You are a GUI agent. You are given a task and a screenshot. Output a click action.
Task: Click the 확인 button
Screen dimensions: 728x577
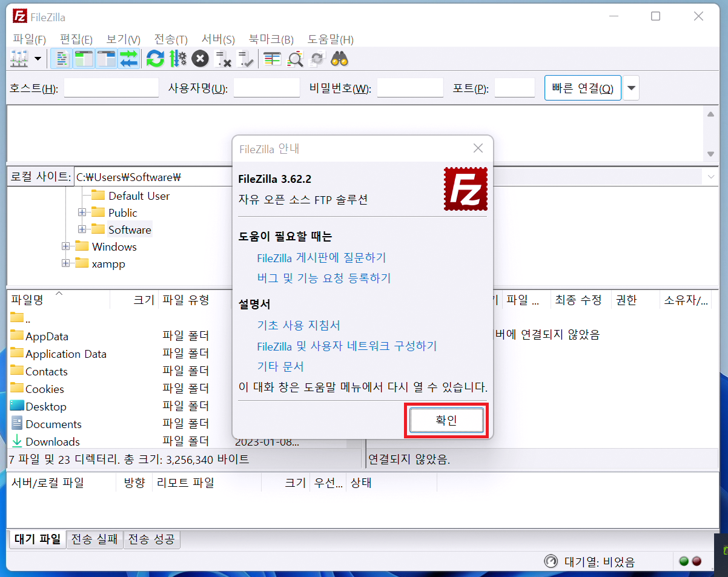[446, 420]
